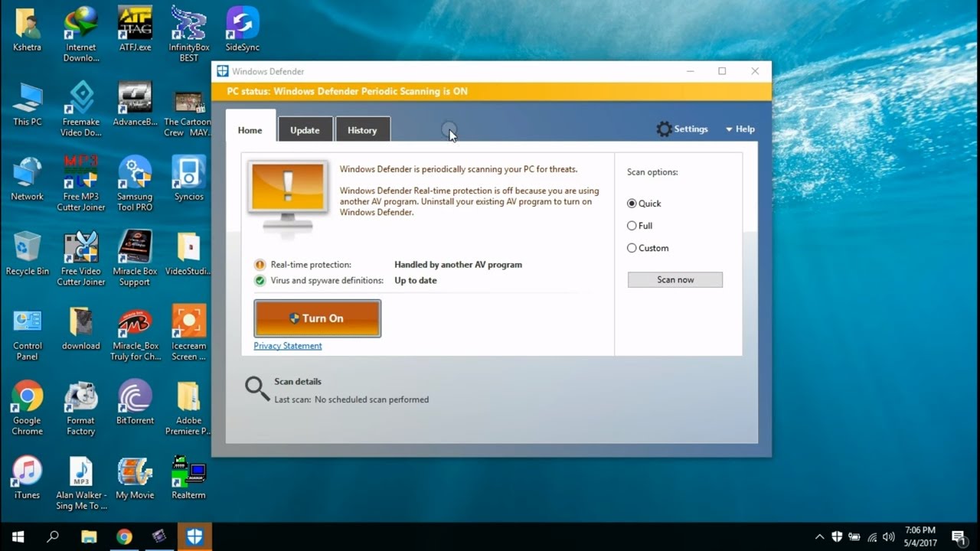Open Alan Walker Sing Me To MP3 file
Viewport: 980px width, 551px height.
coord(81,482)
